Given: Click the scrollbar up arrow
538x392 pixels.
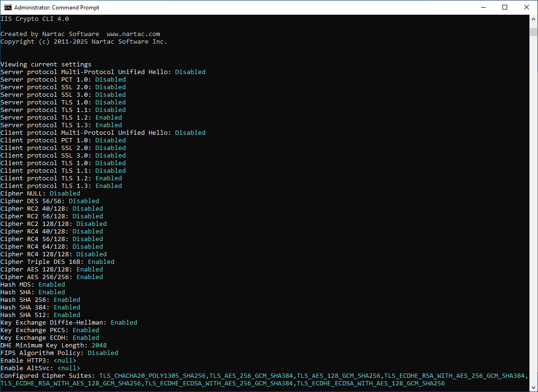Looking at the screenshot, I should [x=534, y=19].
